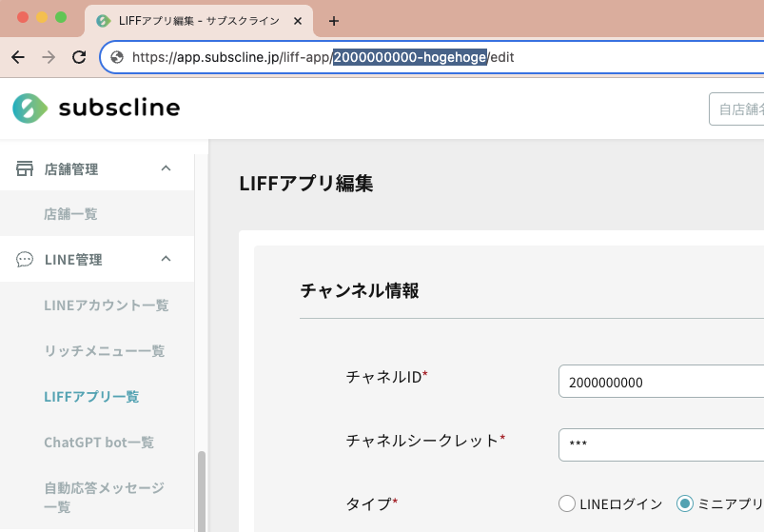Click the browser forward arrow

tap(49, 57)
